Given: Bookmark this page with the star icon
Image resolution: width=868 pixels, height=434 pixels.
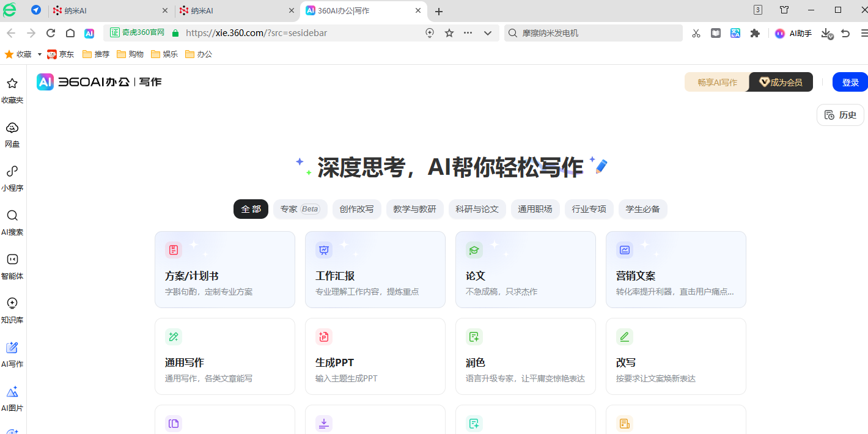Looking at the screenshot, I should (x=449, y=33).
